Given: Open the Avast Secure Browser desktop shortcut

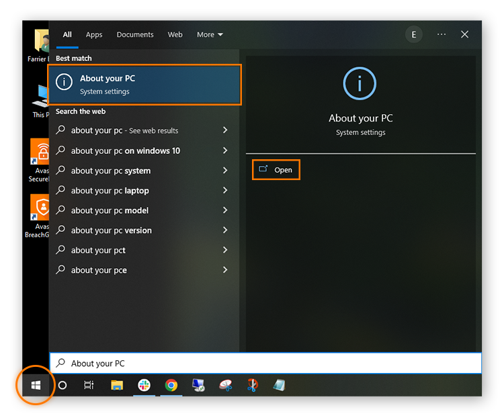Looking at the screenshot, I should (39, 156).
